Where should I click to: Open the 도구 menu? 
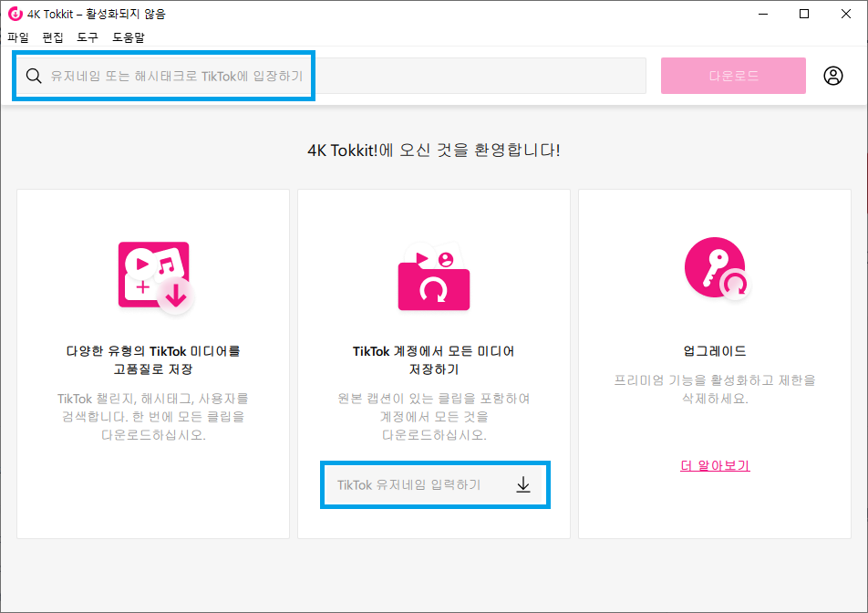tap(88, 37)
